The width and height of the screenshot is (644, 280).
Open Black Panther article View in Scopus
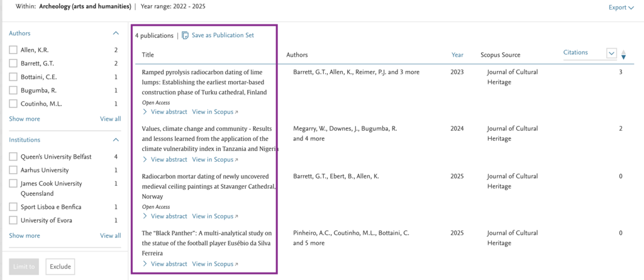point(215,264)
